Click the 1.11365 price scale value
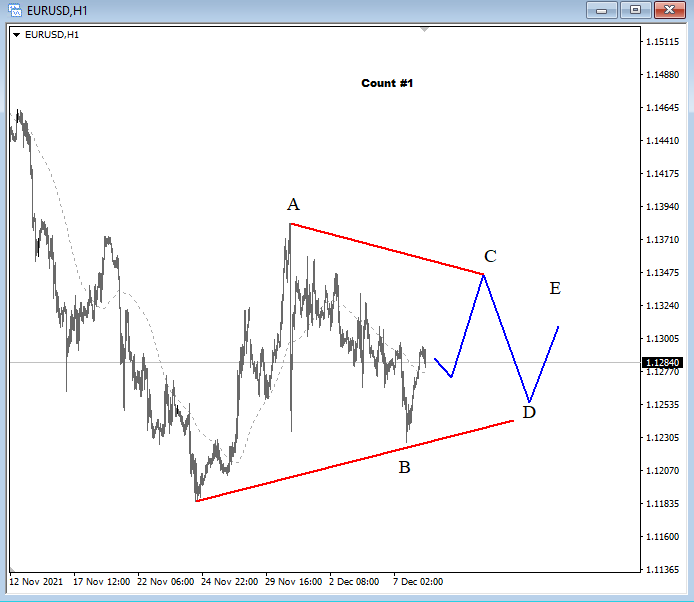Screen dimensions: 694x602 click(x=662, y=570)
